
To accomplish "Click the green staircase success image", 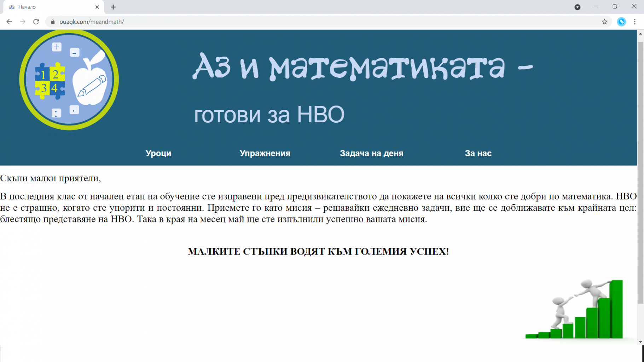I will 574,309.
